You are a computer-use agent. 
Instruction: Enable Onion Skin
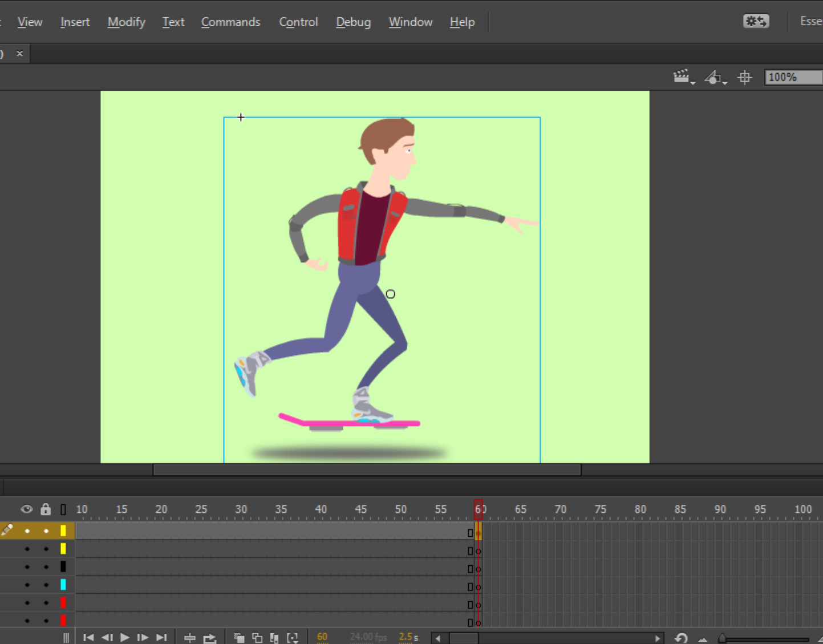tap(239, 638)
